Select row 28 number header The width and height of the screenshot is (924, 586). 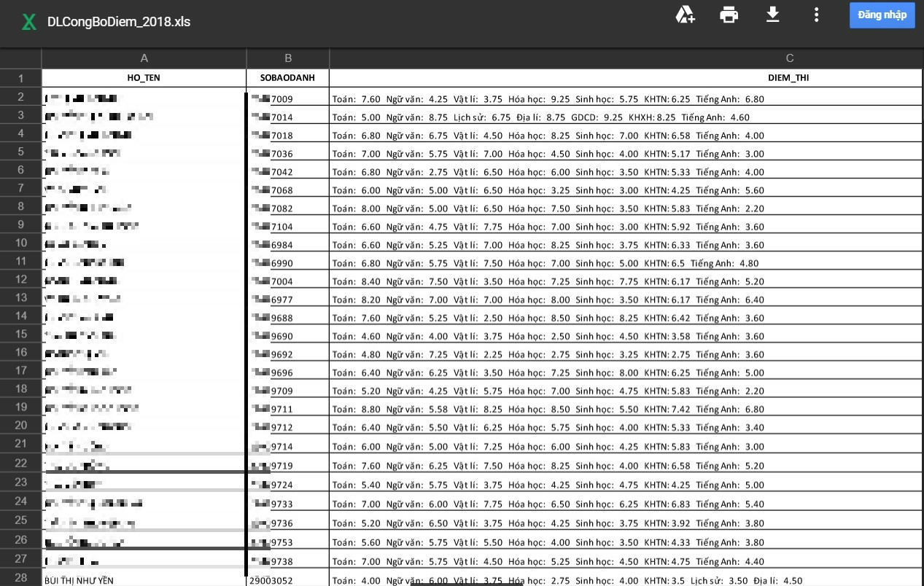(x=20, y=578)
